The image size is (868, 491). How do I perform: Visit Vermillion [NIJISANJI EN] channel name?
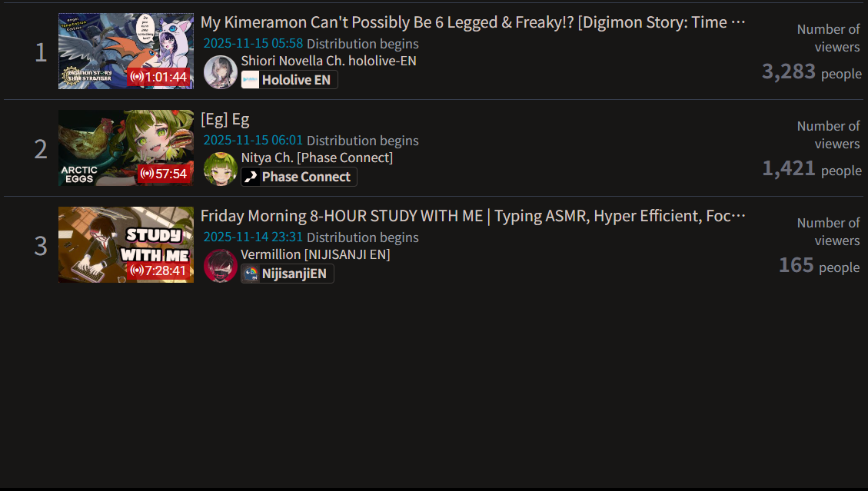(x=315, y=254)
